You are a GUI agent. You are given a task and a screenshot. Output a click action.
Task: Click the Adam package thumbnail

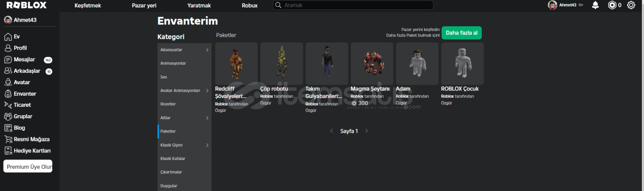pos(417,64)
